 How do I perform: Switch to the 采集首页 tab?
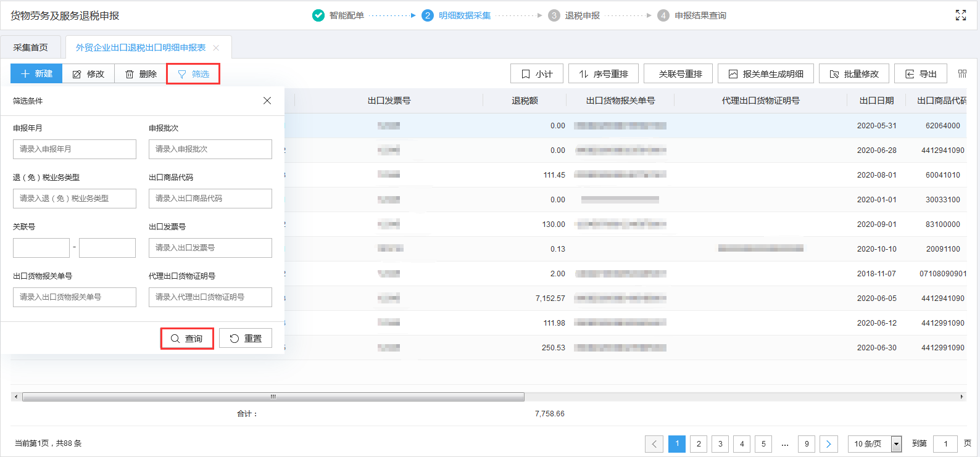[31, 47]
